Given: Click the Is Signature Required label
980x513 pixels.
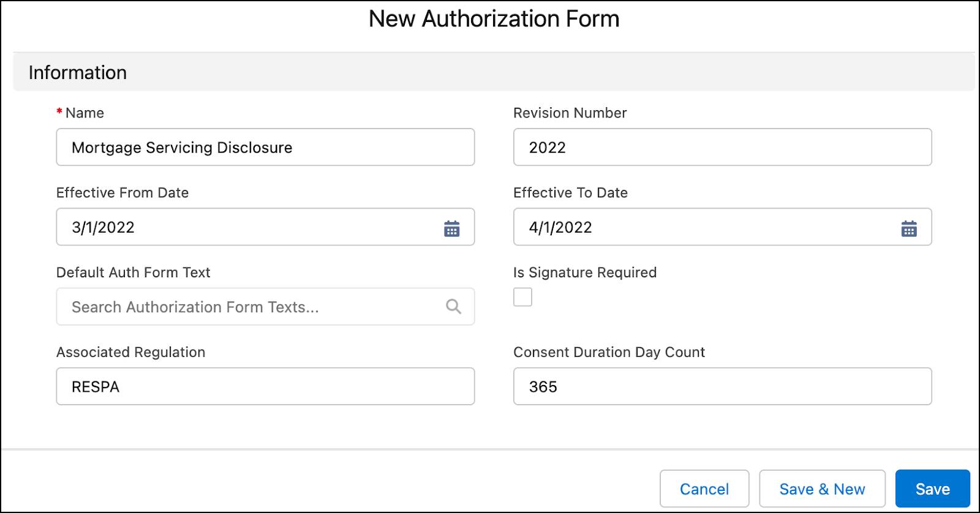Looking at the screenshot, I should click(585, 272).
